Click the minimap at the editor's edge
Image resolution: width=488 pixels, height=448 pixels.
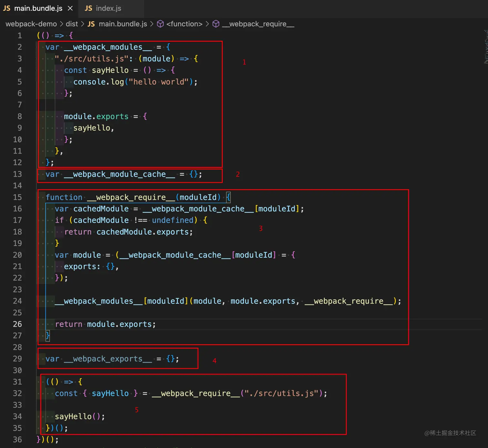pos(485,47)
